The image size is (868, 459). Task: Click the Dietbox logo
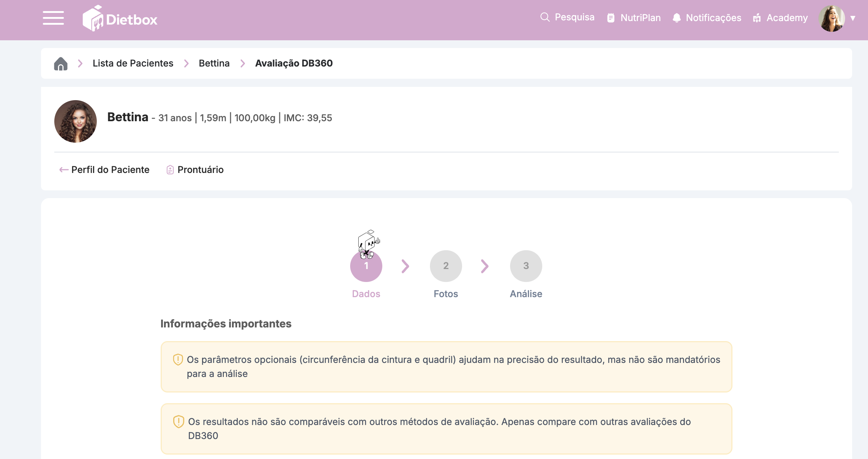[120, 18]
